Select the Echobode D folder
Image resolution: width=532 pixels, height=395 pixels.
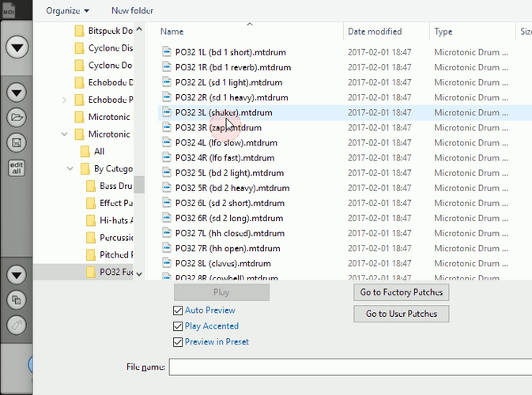click(x=104, y=82)
